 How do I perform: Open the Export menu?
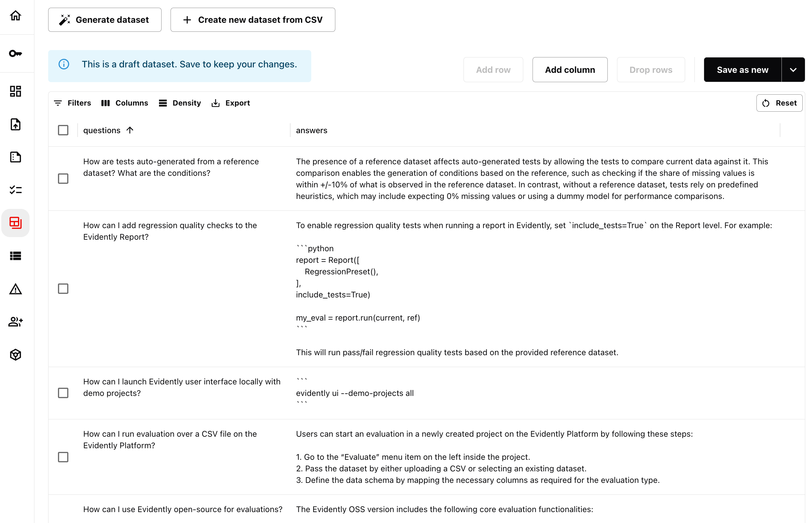tap(231, 103)
